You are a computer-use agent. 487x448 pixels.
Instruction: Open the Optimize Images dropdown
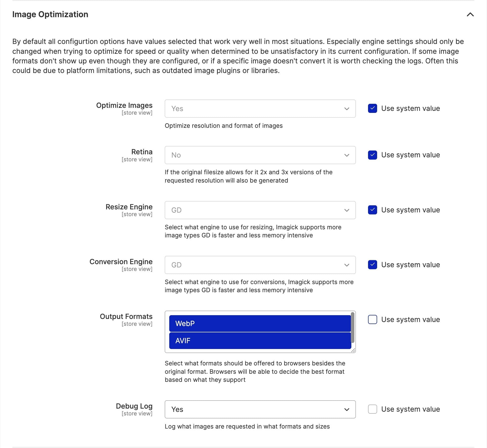pyautogui.click(x=260, y=109)
